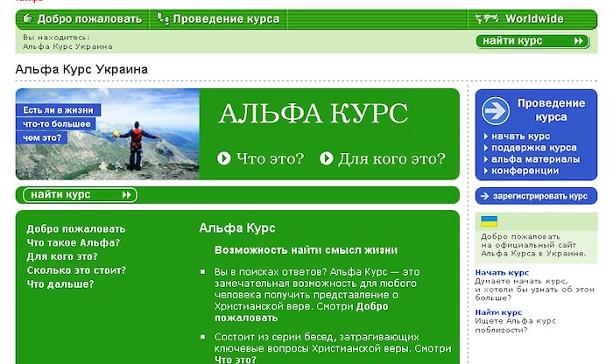Image resolution: width=613 pixels, height=364 pixels.
Task: Click the play icon next to Для кого это?
Action: click(327, 158)
